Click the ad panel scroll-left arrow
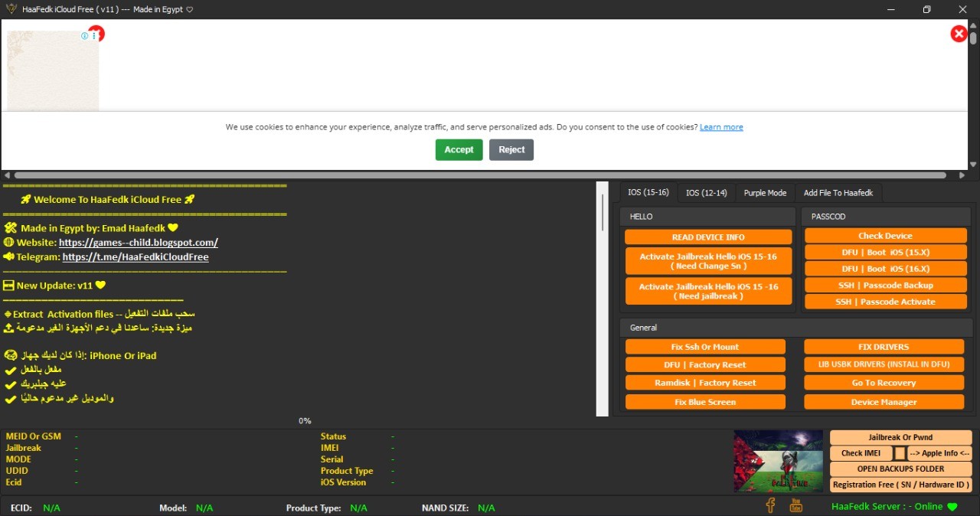 pyautogui.click(x=5, y=175)
